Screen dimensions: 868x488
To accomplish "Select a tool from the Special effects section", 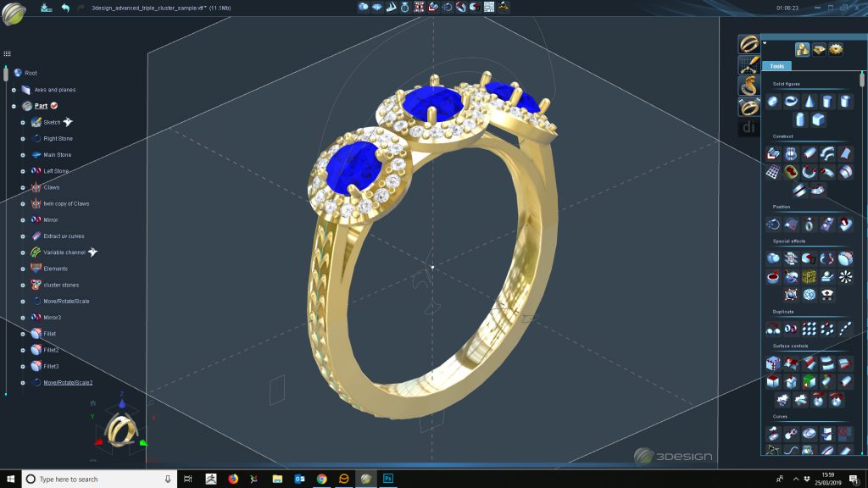I will coord(773,257).
